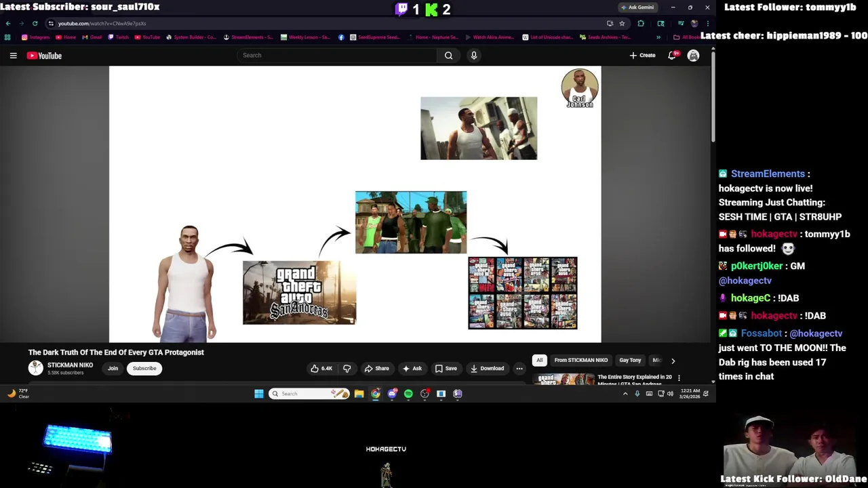The width and height of the screenshot is (868, 488).
Task: Open Instagram bookmark in bookmarks bar
Action: [35, 37]
